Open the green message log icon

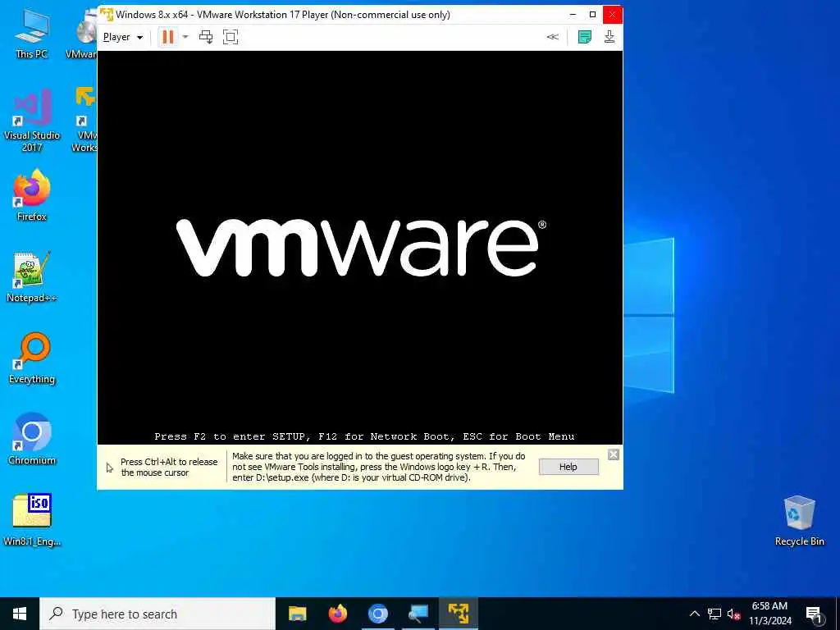pos(584,37)
